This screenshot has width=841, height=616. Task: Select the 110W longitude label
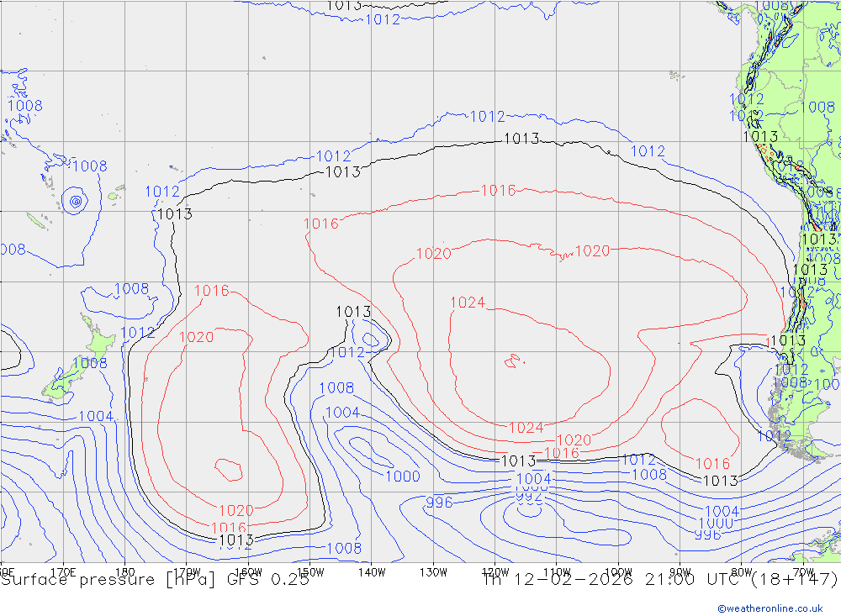tap(557, 572)
